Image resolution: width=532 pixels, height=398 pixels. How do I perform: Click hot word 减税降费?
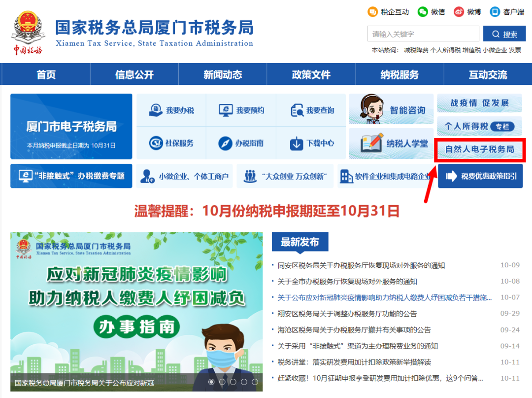click(416, 50)
